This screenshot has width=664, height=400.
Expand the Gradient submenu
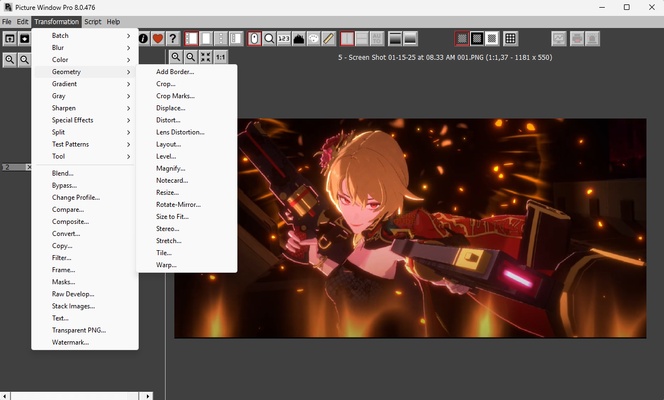coord(85,84)
